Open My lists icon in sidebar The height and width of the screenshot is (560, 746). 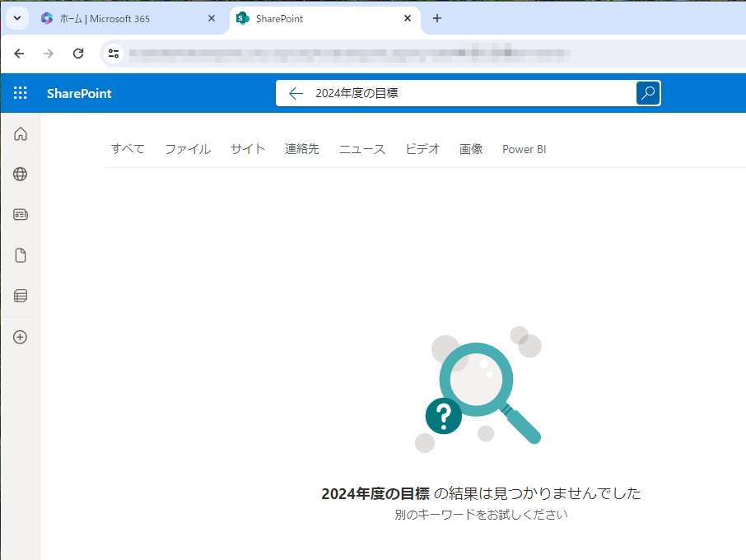21,296
